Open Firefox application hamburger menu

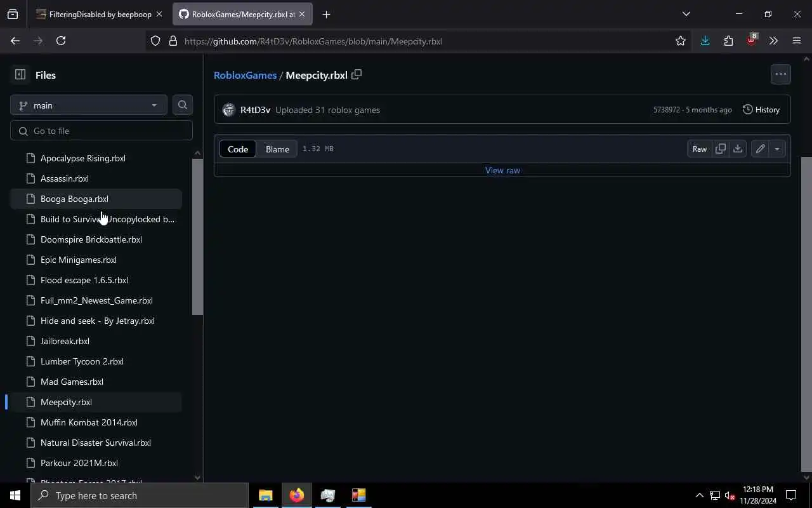click(x=797, y=41)
